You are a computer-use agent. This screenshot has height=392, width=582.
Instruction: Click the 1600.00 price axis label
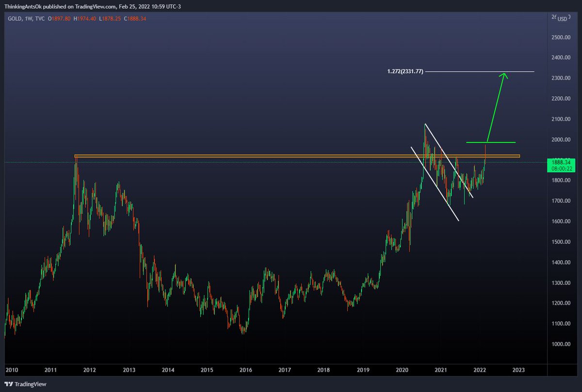point(560,222)
